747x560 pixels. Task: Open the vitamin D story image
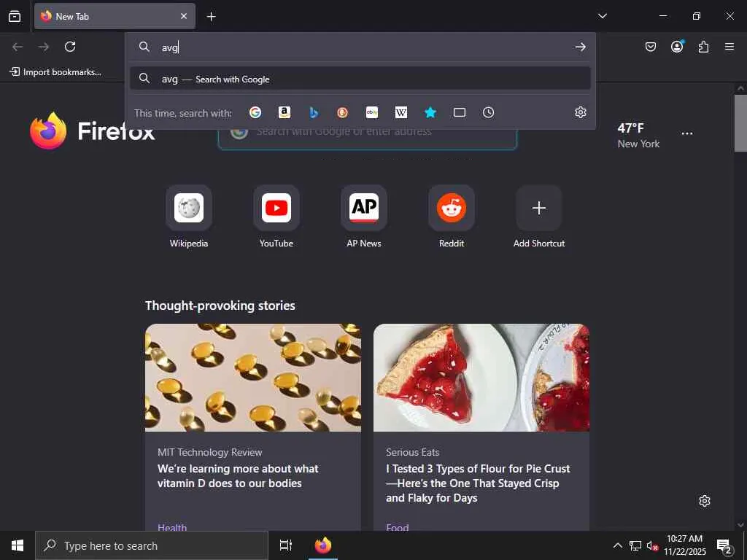point(253,378)
